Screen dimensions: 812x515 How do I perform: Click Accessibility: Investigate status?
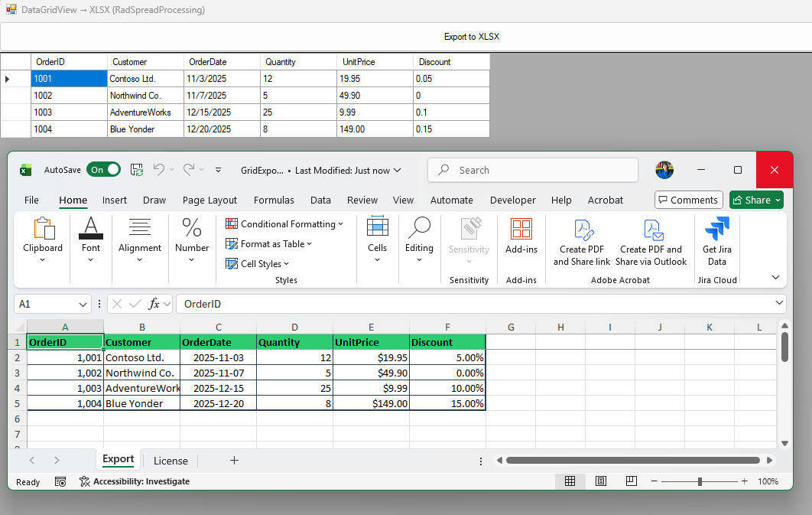[135, 482]
